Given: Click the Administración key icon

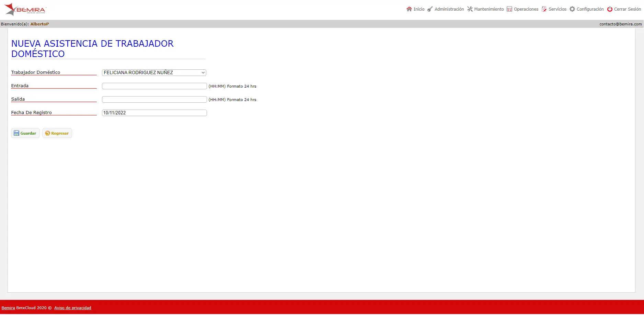Looking at the screenshot, I should pos(430,9).
